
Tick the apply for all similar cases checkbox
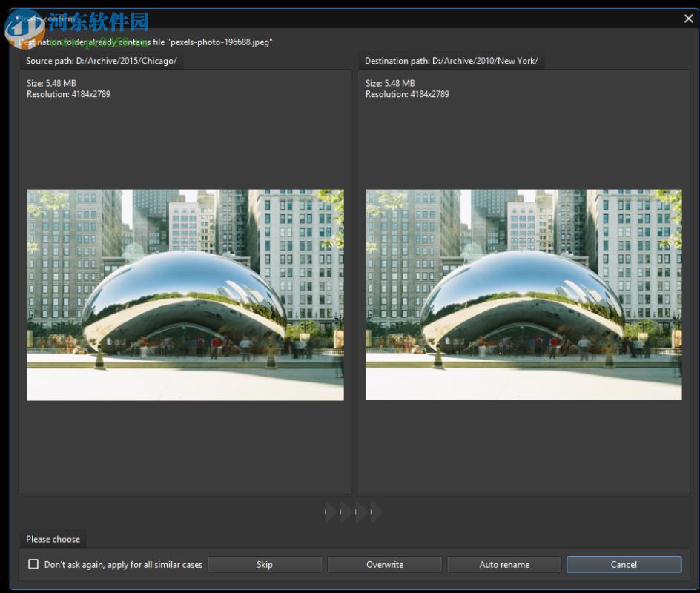tap(33, 564)
